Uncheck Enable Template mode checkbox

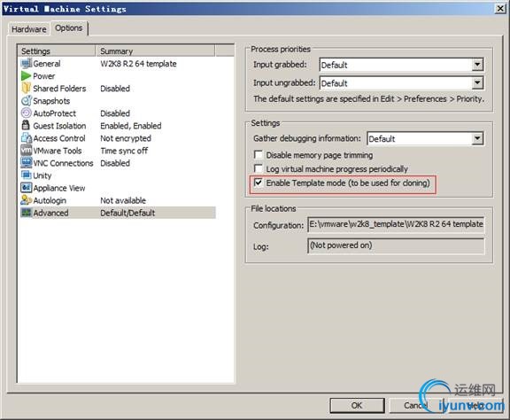pyautogui.click(x=259, y=183)
